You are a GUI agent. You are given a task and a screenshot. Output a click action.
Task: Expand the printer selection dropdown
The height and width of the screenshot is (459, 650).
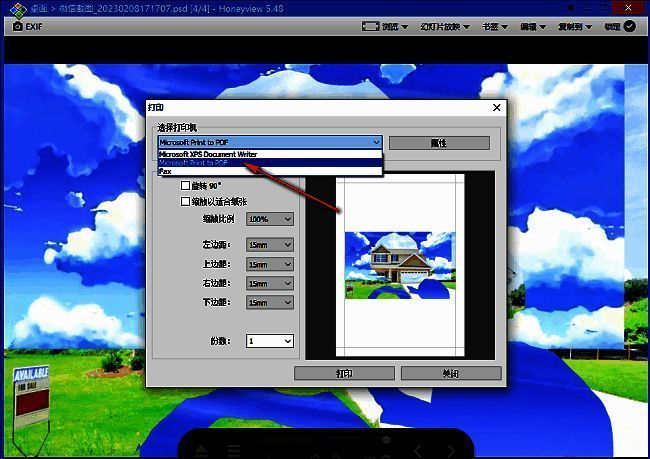pyautogui.click(x=375, y=143)
